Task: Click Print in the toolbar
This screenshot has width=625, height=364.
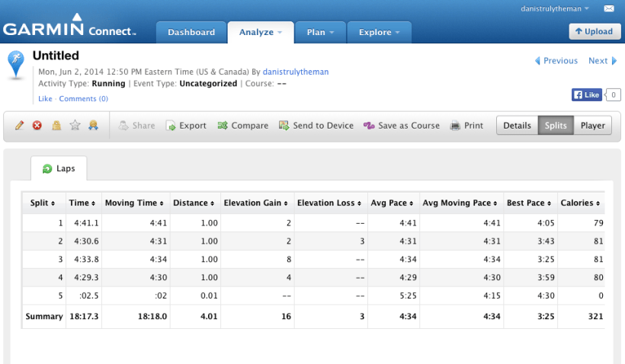Action: coord(466,126)
